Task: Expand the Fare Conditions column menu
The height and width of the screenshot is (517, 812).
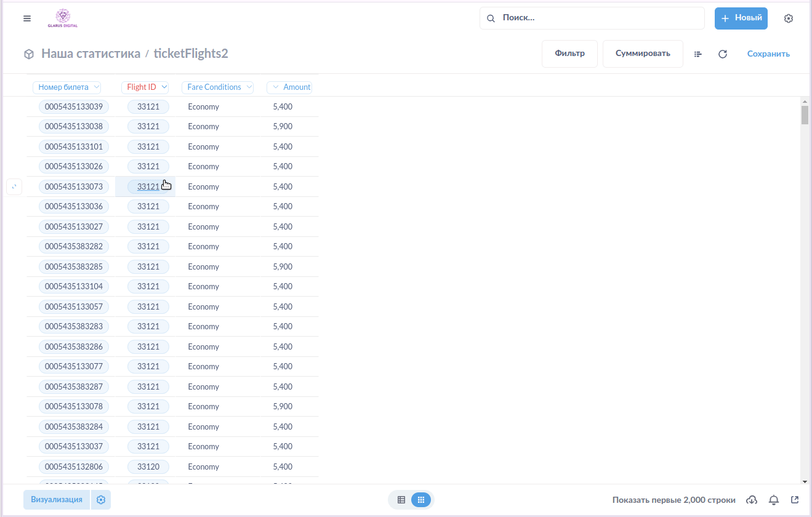Action: [x=218, y=87]
